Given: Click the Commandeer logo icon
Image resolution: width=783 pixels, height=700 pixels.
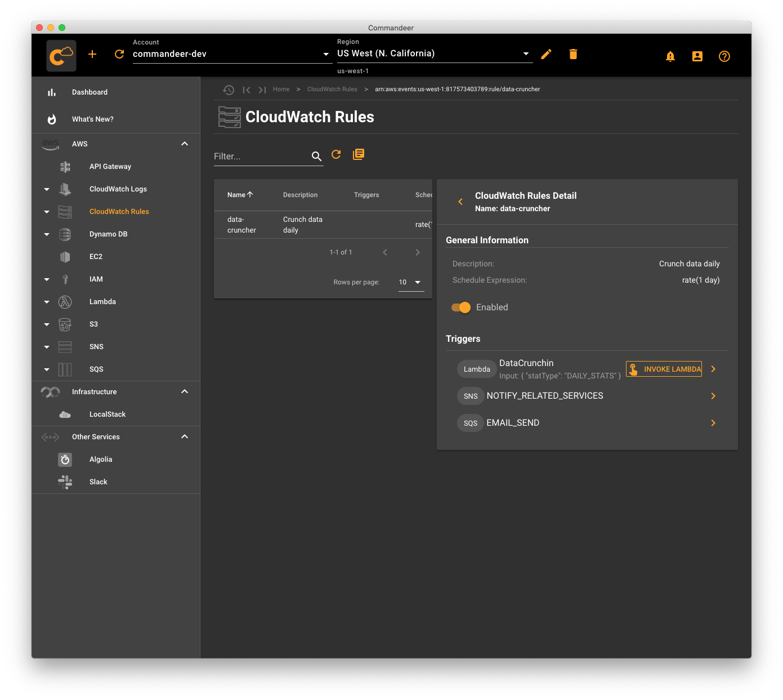Looking at the screenshot, I should (61, 55).
